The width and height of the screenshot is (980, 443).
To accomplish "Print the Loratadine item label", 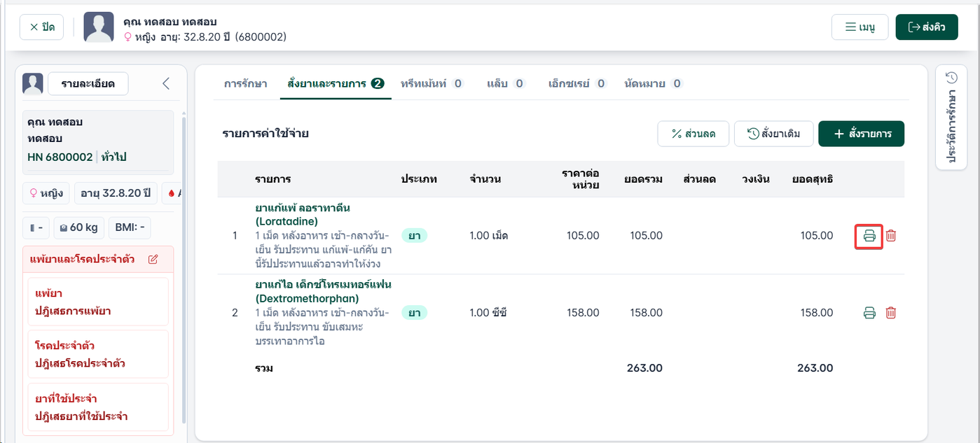I will [869, 236].
